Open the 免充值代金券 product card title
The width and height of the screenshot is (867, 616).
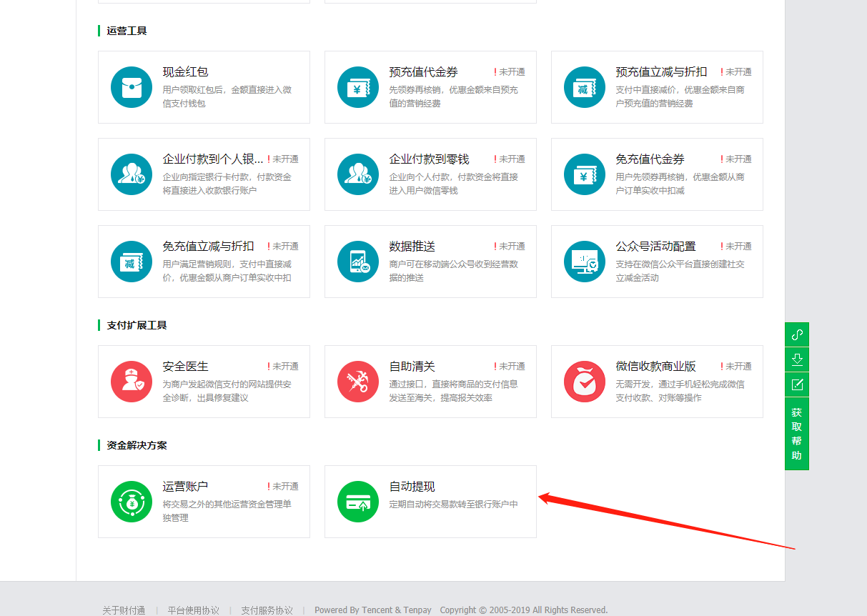point(650,159)
